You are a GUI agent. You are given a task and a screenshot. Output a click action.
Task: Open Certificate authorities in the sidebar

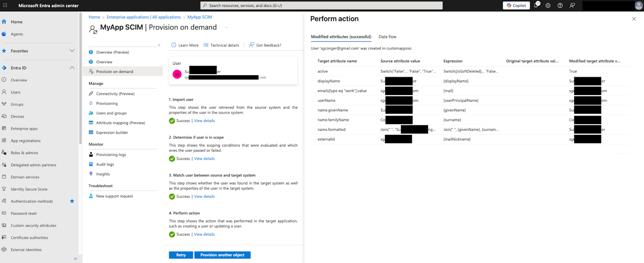pos(29,238)
